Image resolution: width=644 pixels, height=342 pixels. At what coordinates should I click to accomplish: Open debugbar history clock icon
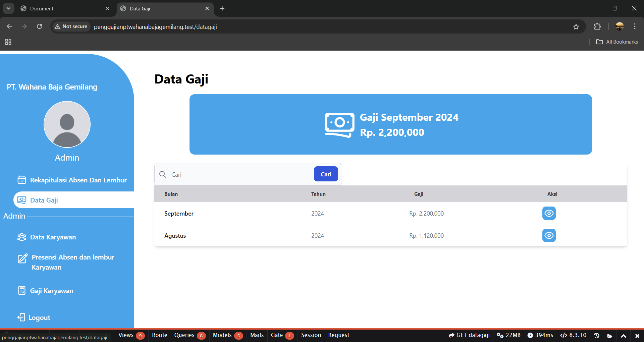pyautogui.click(x=596, y=335)
